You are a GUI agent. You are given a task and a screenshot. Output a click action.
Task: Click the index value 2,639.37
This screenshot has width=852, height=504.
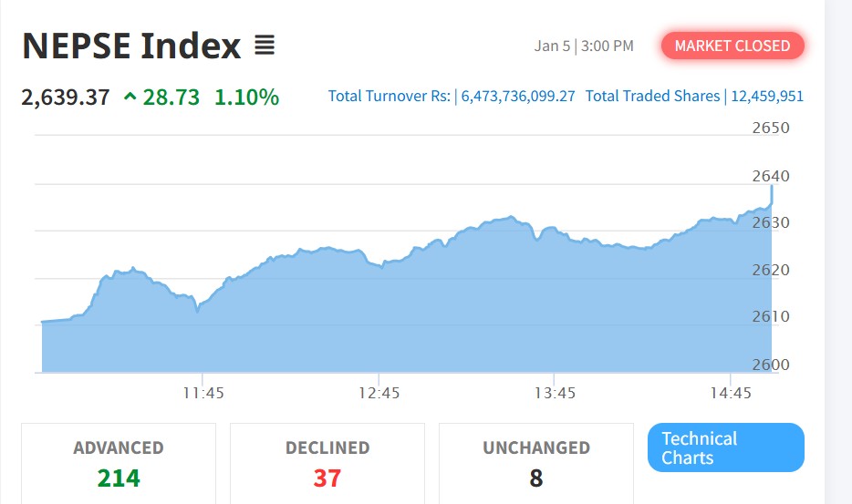click(x=65, y=97)
